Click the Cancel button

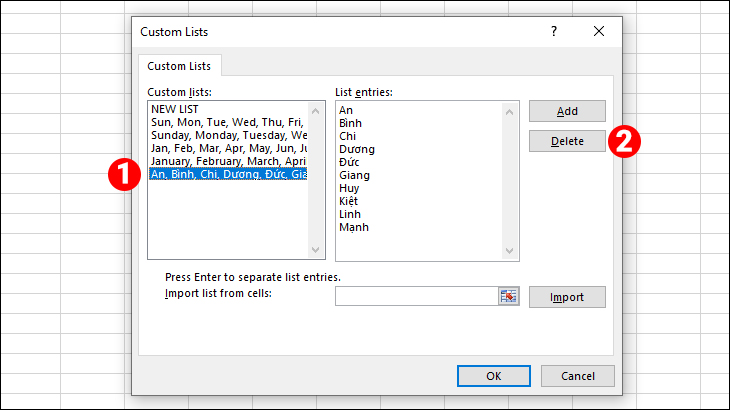pos(578,376)
